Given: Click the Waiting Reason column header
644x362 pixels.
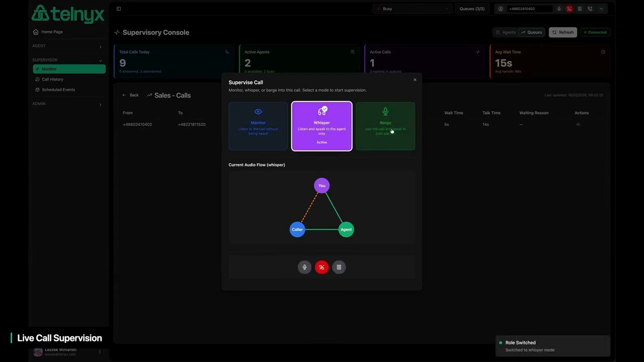Looking at the screenshot, I should [x=534, y=113].
